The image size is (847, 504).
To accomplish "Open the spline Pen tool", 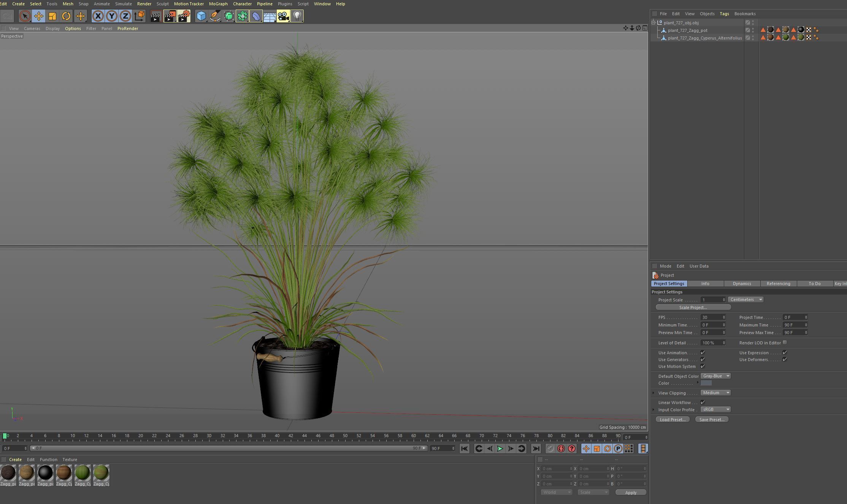I will pyautogui.click(x=215, y=16).
